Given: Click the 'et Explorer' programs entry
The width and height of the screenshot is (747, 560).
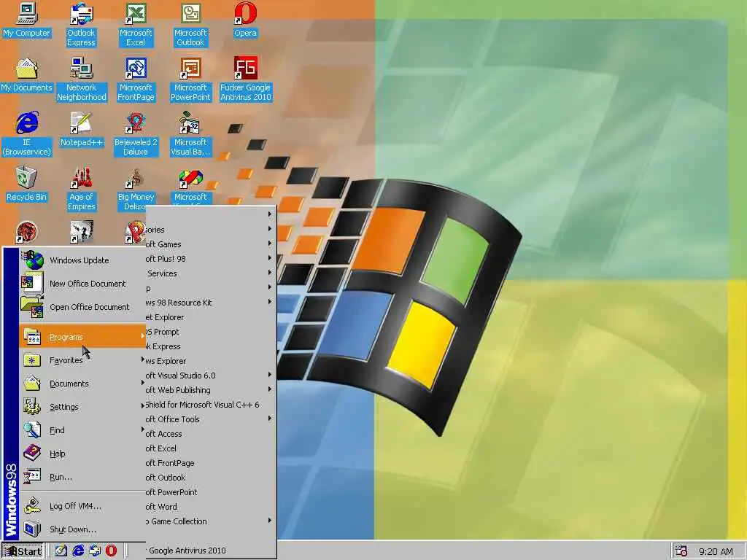Looking at the screenshot, I should click(x=210, y=317).
